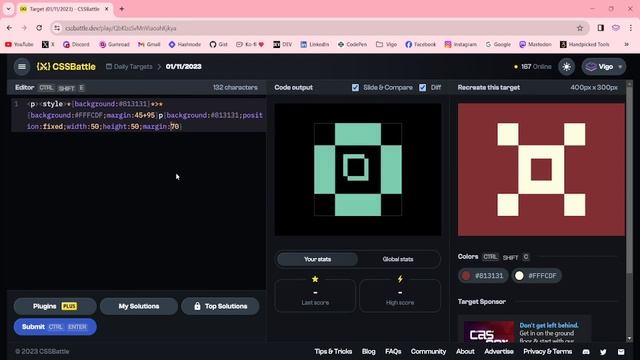Open email icon in footer
Viewport: 640px width, 360px height.
pyautogui.click(x=621, y=351)
